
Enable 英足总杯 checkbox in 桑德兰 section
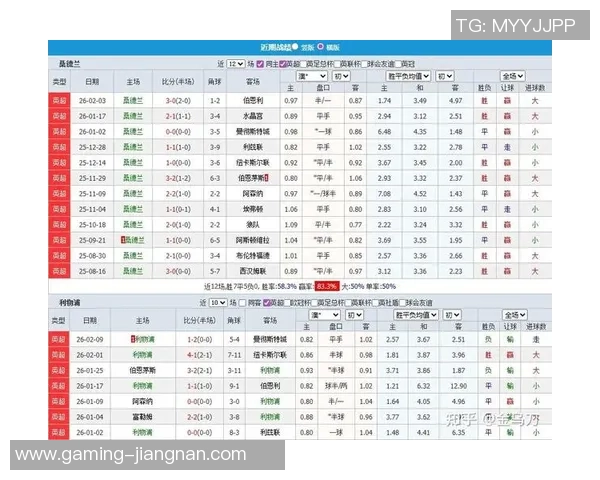pos(303,64)
